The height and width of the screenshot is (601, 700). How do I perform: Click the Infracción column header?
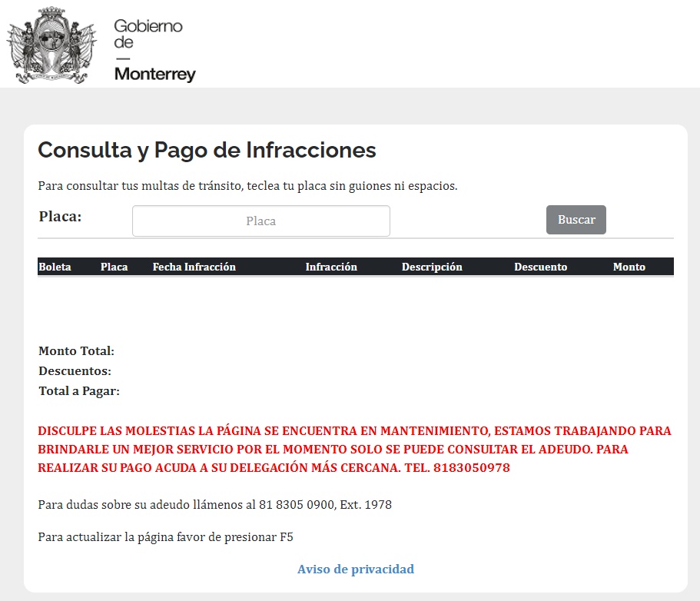tap(331, 267)
